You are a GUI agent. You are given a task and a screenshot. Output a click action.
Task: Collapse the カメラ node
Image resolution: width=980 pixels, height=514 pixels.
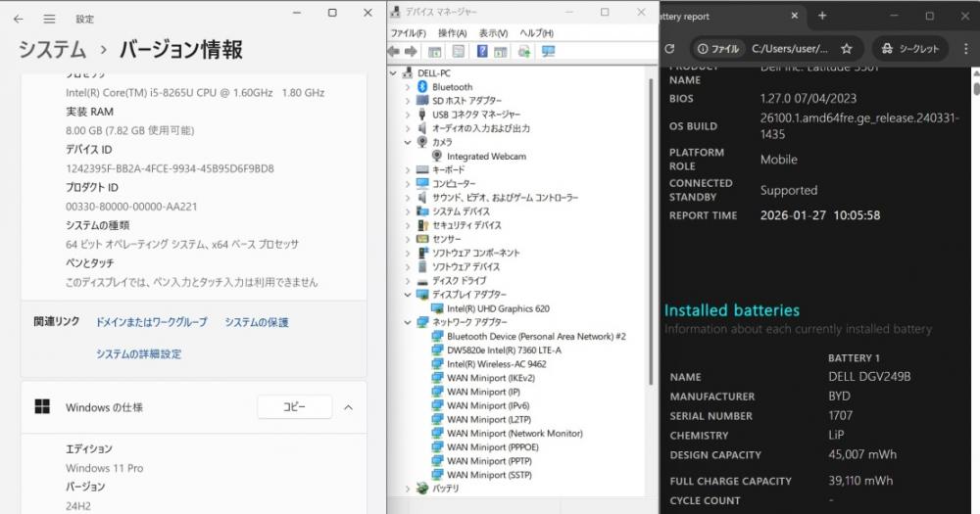pos(408,142)
